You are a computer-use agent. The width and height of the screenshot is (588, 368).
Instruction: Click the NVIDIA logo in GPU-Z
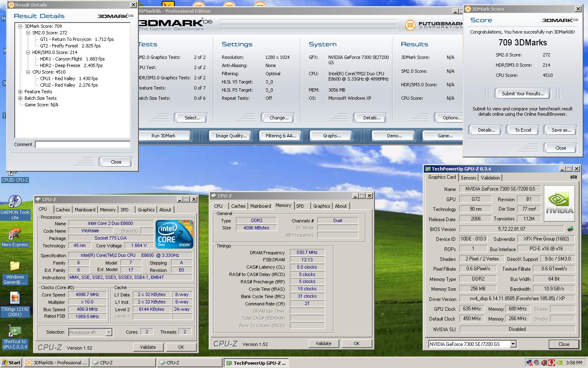560,203
